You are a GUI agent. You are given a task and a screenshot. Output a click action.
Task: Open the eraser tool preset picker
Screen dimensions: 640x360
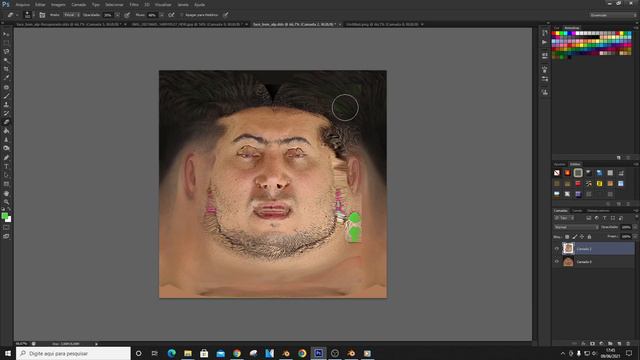(12, 15)
